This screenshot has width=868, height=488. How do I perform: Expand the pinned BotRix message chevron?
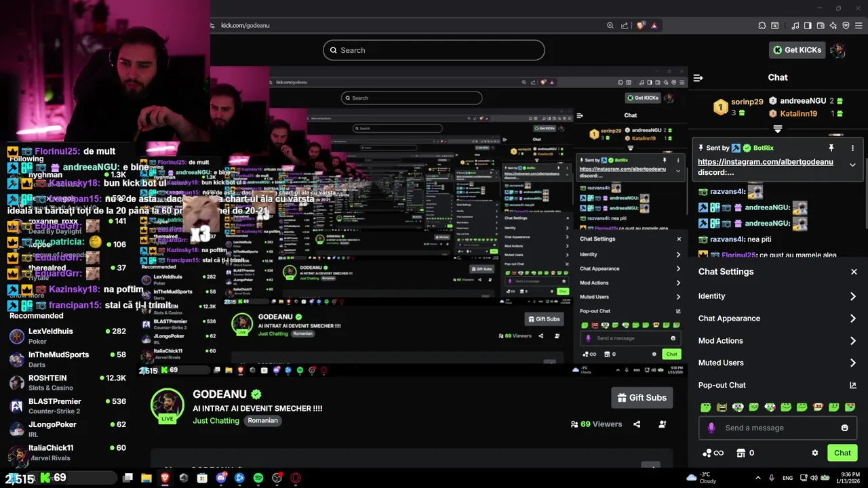852,165
